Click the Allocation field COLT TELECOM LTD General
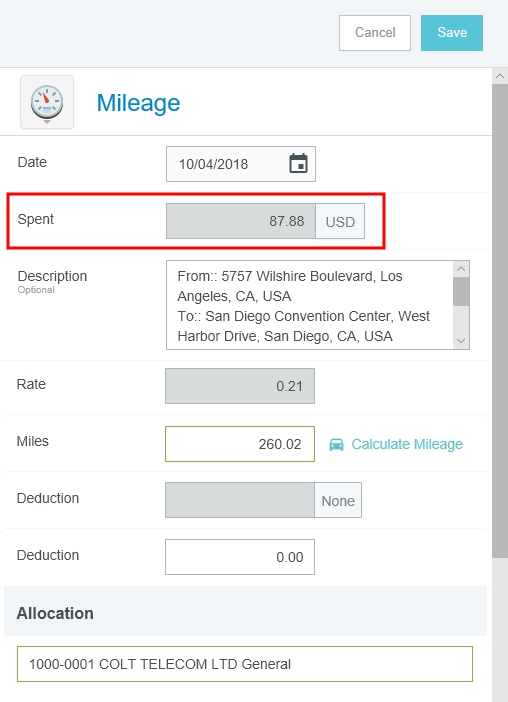This screenshot has height=702, width=508. [x=245, y=664]
